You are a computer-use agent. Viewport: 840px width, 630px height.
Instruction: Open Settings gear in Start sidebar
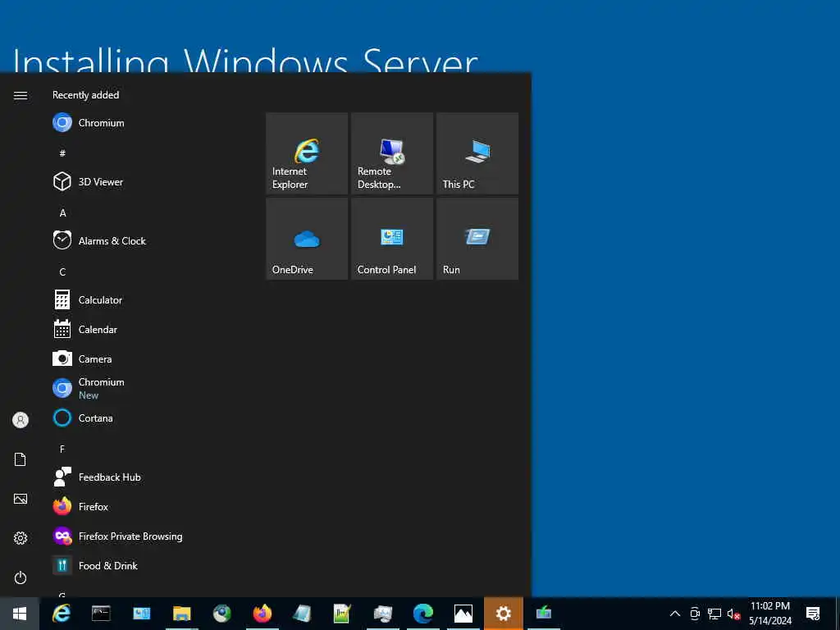click(x=21, y=538)
